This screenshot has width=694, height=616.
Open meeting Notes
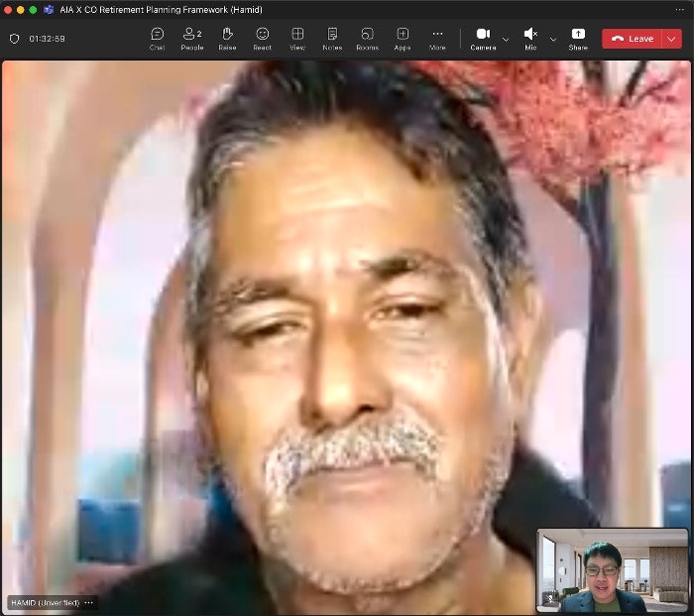click(x=332, y=39)
